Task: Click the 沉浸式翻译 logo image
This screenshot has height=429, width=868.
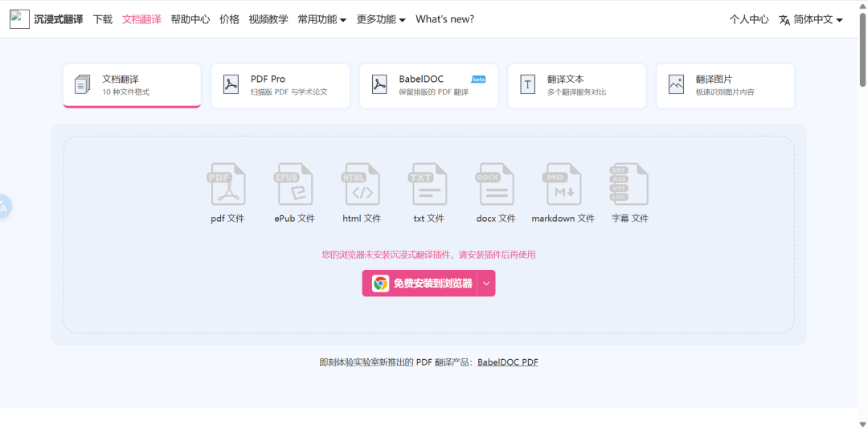Action: [x=19, y=19]
